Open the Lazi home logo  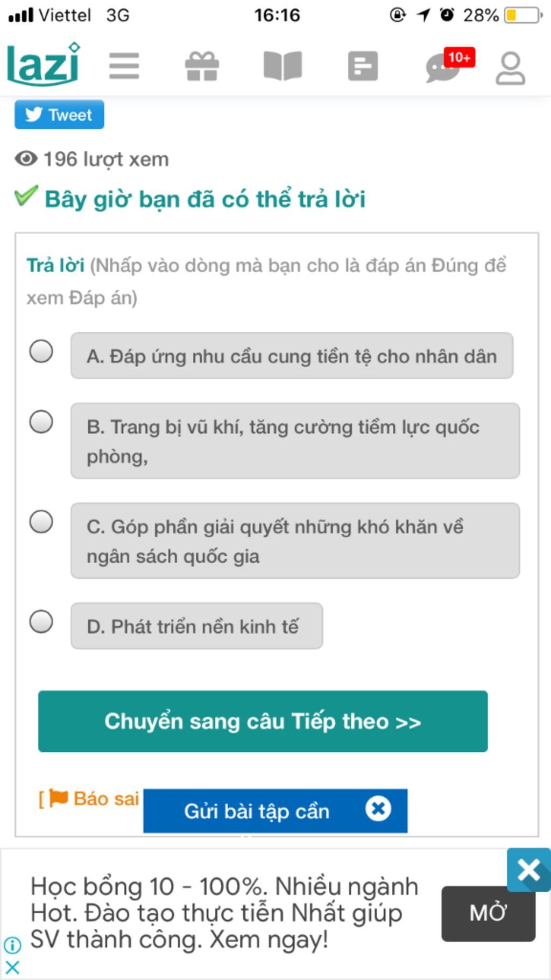[43, 65]
